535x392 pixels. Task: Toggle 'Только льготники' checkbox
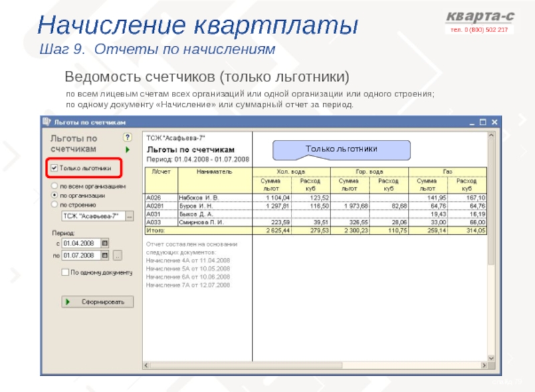tap(54, 168)
